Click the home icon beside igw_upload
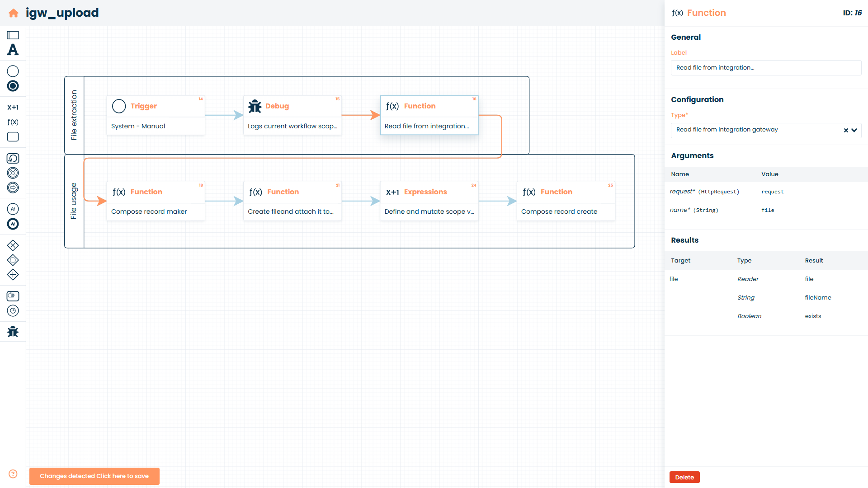This screenshot has width=868, height=488. click(x=14, y=13)
